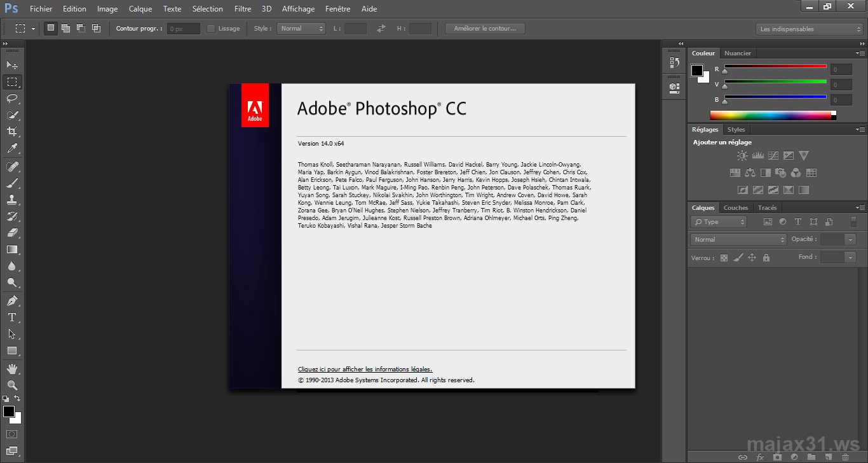This screenshot has width=868, height=463.
Task: Click the fx layer style icon
Action: (x=759, y=457)
